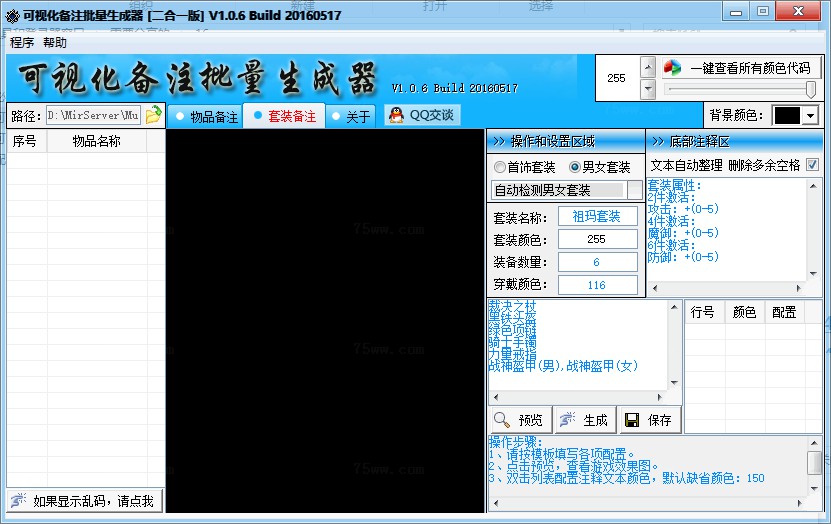Click the 套装名称 input field
Viewport: 831px width, 524px height.
[x=597, y=217]
